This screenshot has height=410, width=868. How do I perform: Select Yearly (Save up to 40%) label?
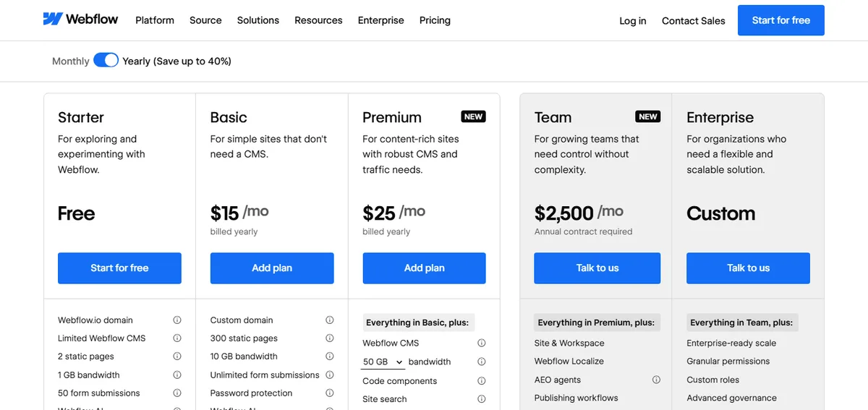point(176,61)
